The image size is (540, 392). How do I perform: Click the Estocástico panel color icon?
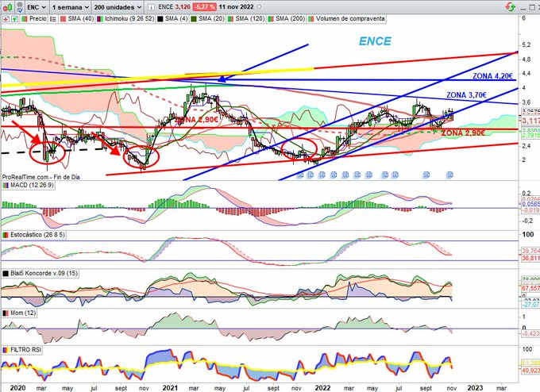pyautogui.click(x=6, y=235)
